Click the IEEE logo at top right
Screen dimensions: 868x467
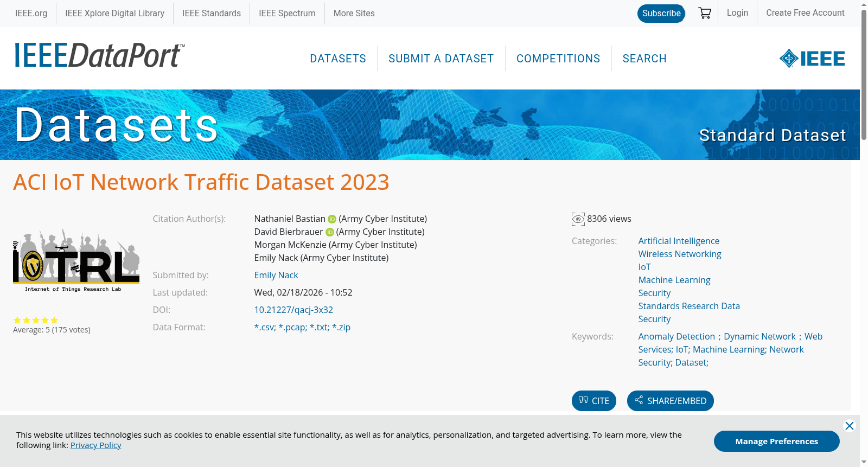tap(812, 58)
